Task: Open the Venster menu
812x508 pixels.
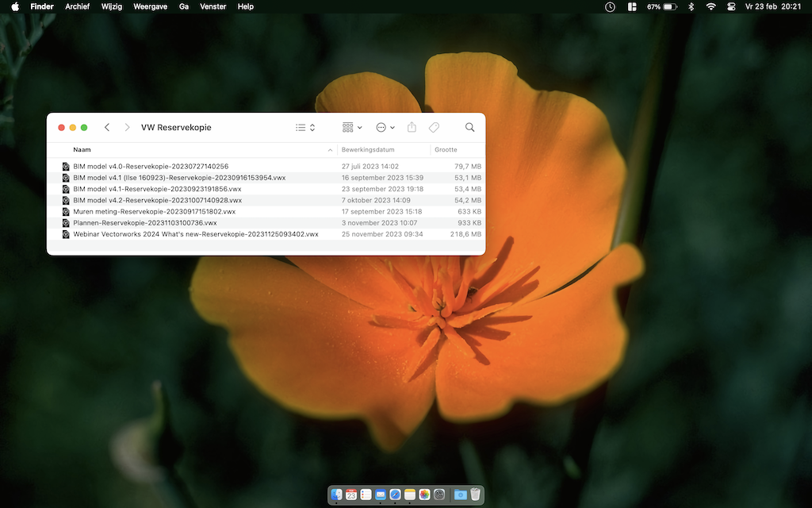Action: 213,6
